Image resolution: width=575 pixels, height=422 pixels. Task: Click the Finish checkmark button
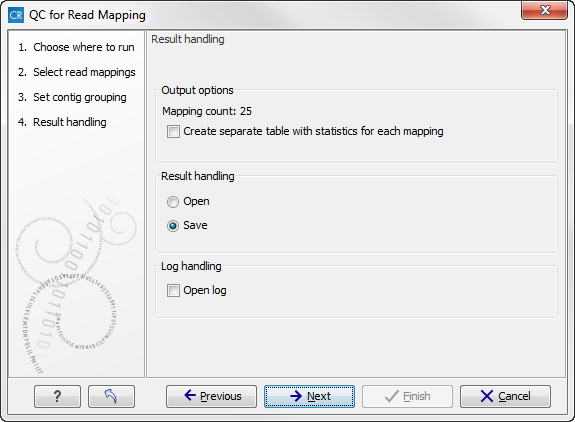(x=407, y=396)
